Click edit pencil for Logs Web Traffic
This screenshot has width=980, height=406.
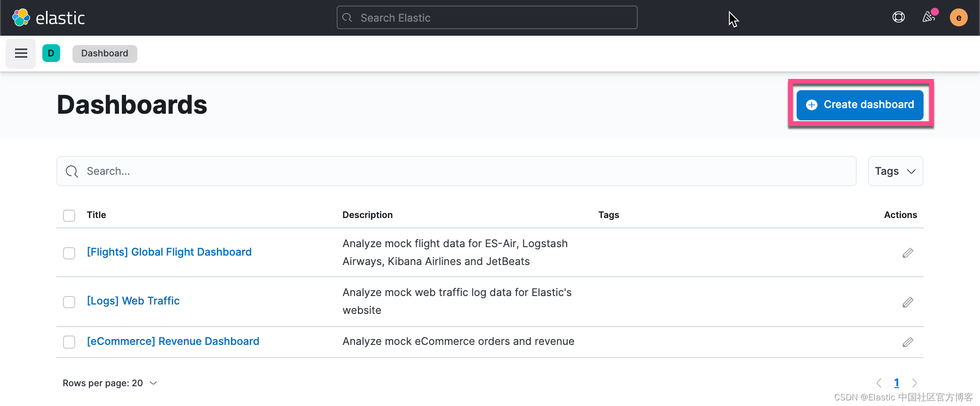908,302
